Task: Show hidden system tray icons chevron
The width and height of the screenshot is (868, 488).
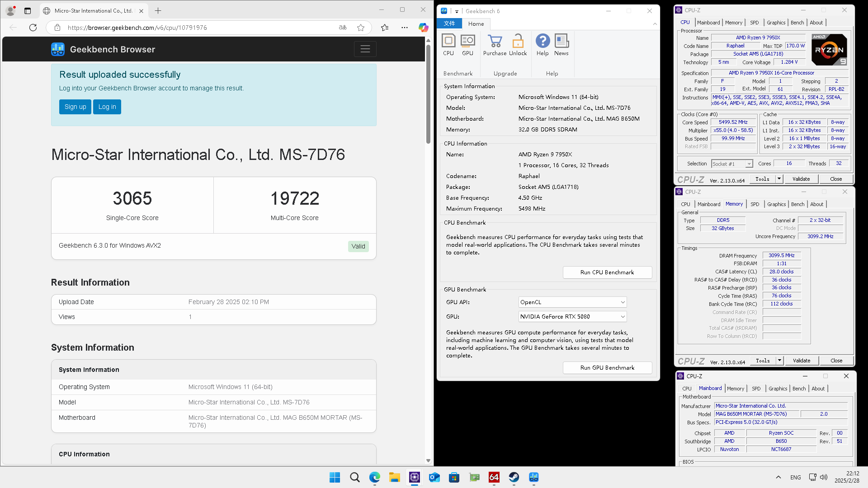Action: coord(778,477)
